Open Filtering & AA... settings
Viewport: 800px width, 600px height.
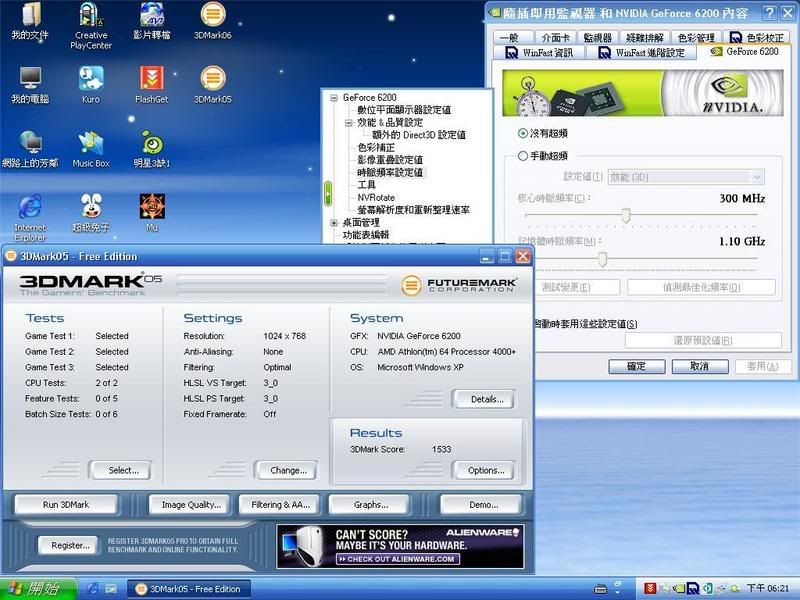280,505
